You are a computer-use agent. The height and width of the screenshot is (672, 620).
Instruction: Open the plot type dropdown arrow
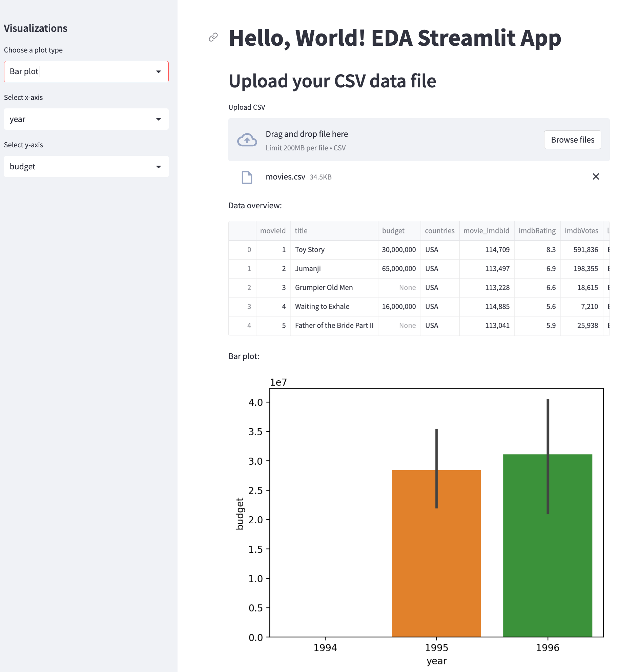[x=158, y=72]
